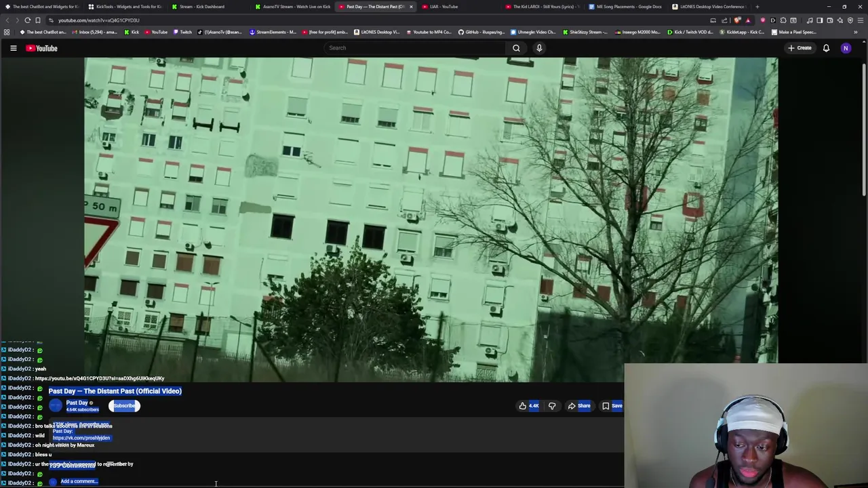Screen dimensions: 868x488
Task: Open ShieStizzy Stream bookmark
Action: click(585, 32)
